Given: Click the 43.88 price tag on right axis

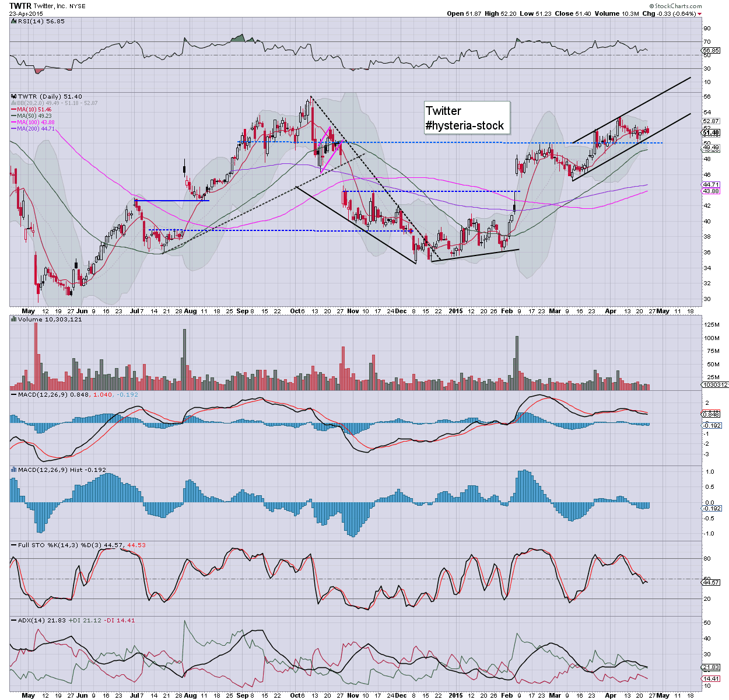Looking at the screenshot, I should coord(710,191).
